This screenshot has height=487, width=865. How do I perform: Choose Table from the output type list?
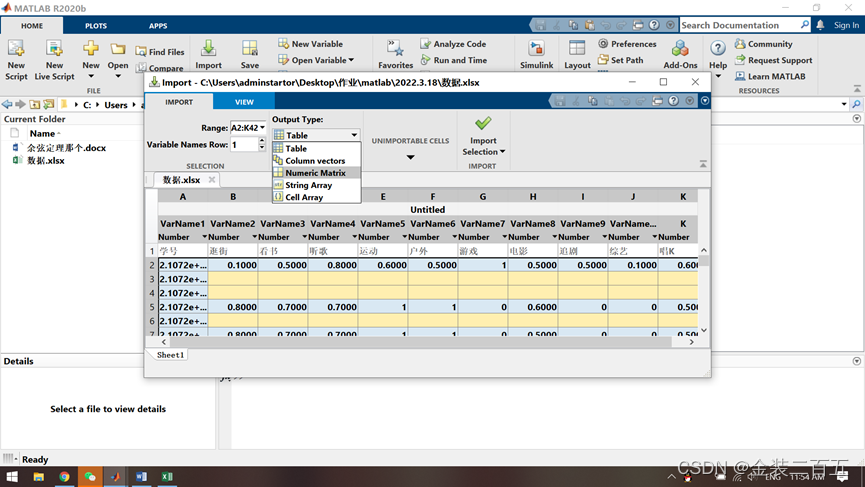click(x=317, y=148)
